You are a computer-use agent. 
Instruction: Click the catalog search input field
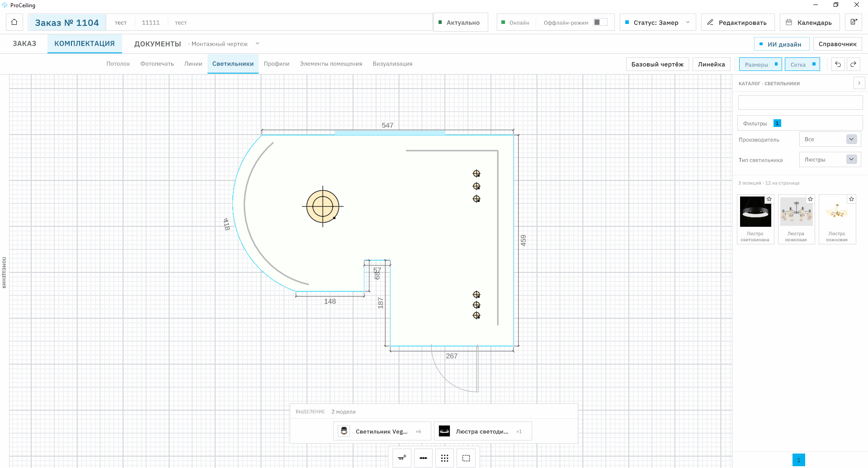[800, 103]
